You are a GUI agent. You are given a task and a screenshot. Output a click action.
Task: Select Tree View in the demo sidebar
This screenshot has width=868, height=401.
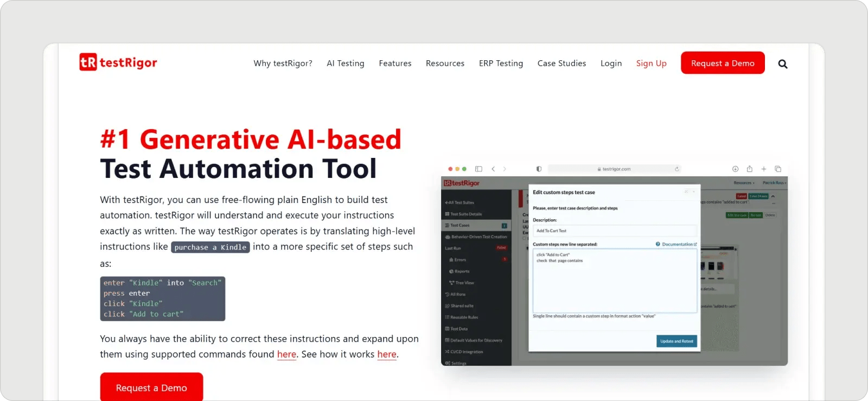pos(462,283)
